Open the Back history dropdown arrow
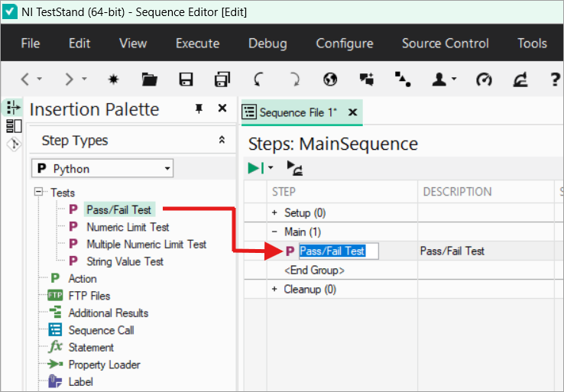The height and width of the screenshot is (392, 564). [40, 79]
